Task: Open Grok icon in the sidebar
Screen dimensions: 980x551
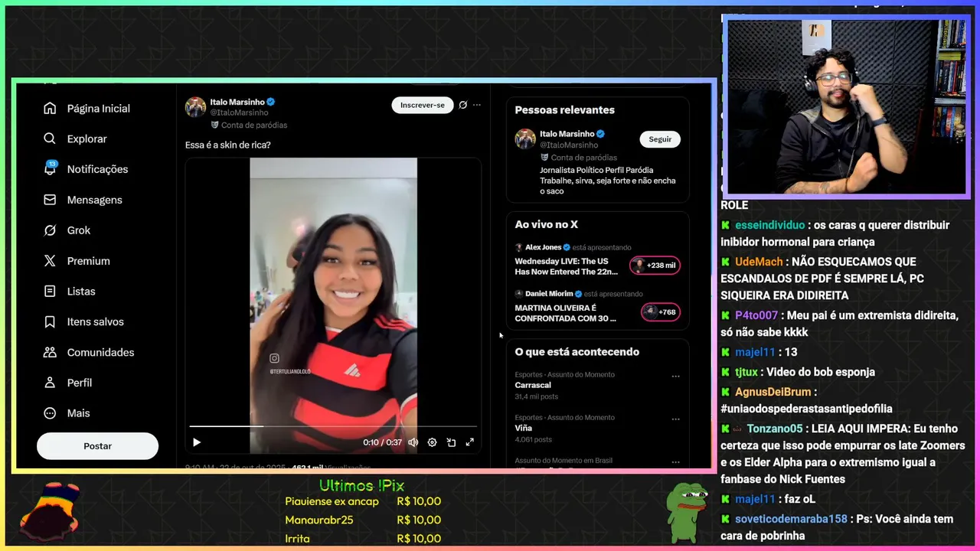Action: (x=50, y=230)
